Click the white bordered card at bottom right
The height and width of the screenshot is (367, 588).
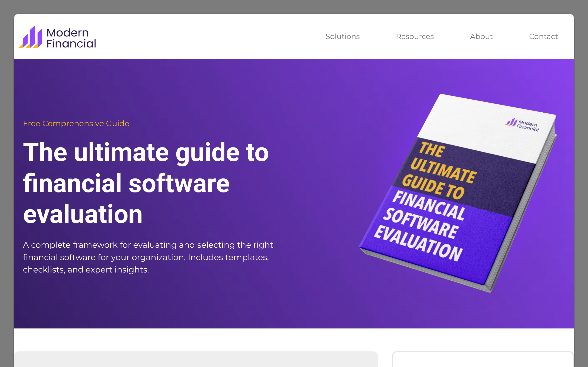click(x=483, y=360)
